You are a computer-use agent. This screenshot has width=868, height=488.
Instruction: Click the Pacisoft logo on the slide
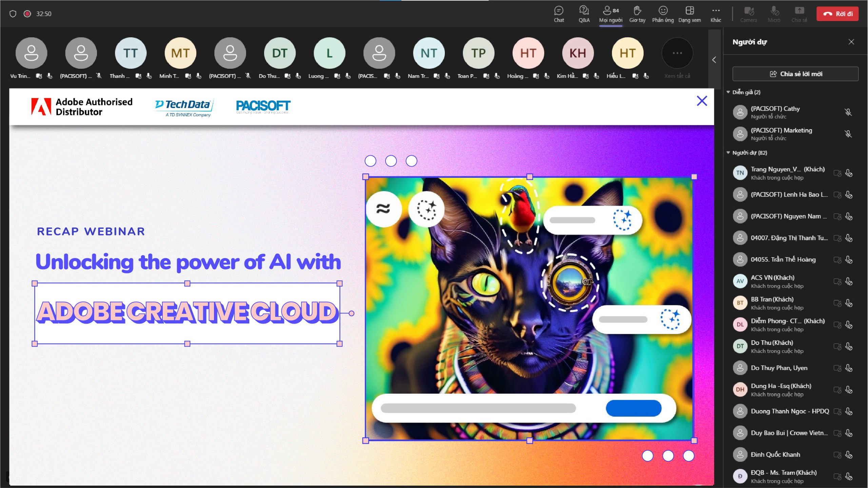pyautogui.click(x=263, y=107)
